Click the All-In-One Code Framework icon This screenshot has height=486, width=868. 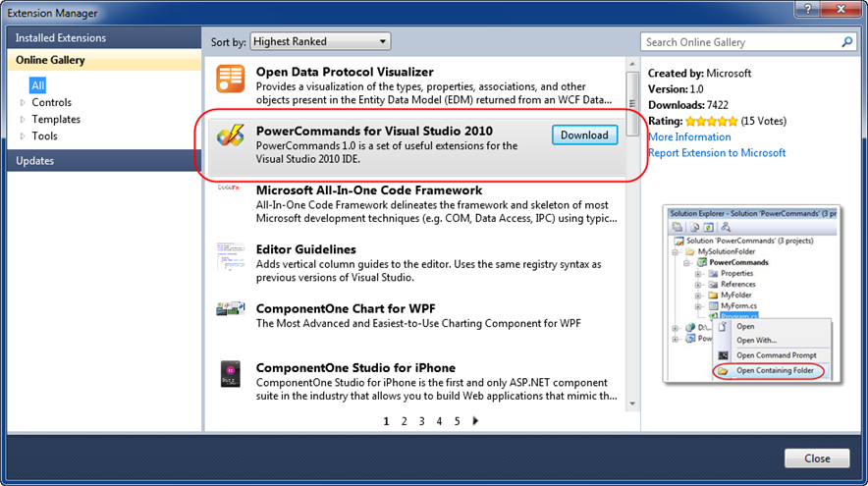[x=228, y=188]
